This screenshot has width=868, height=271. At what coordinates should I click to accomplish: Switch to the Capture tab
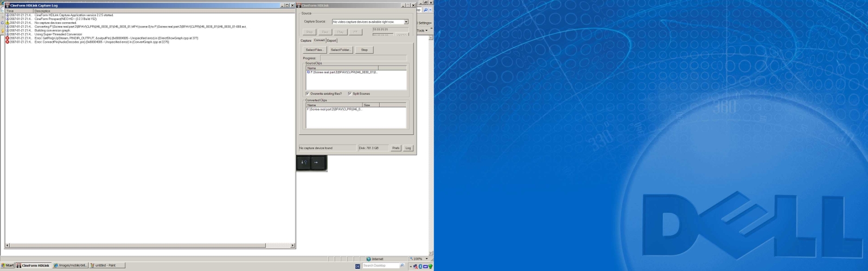(306, 41)
